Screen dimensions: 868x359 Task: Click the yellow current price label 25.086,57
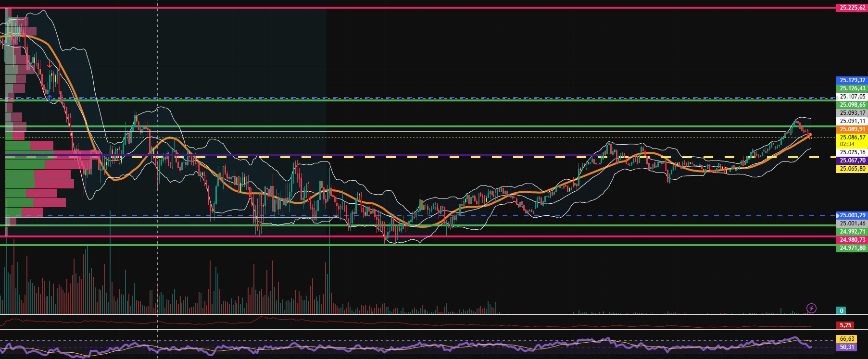[x=852, y=137]
